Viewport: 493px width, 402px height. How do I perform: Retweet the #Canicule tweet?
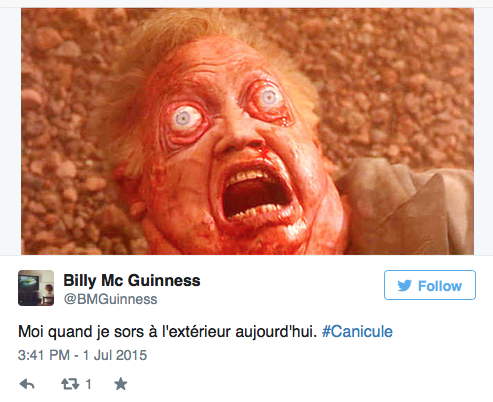click(70, 384)
